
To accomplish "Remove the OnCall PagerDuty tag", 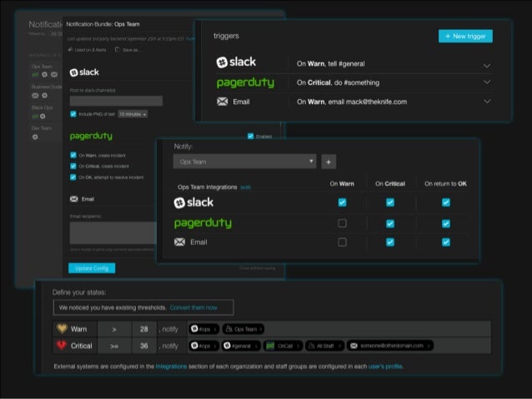I will pyautogui.click(x=298, y=347).
